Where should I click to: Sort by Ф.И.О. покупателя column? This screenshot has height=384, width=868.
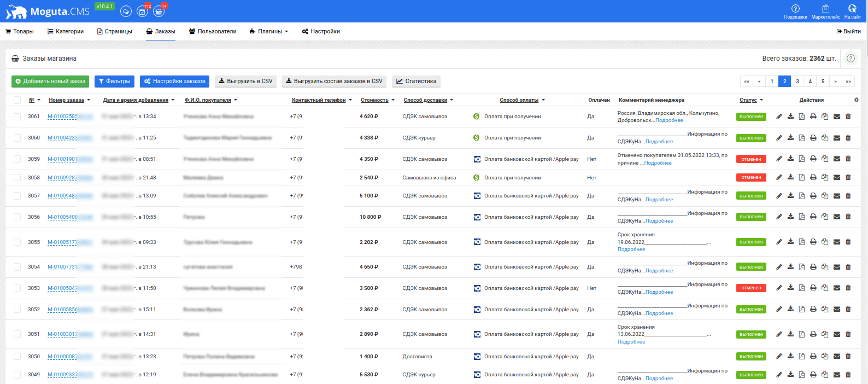click(211, 100)
